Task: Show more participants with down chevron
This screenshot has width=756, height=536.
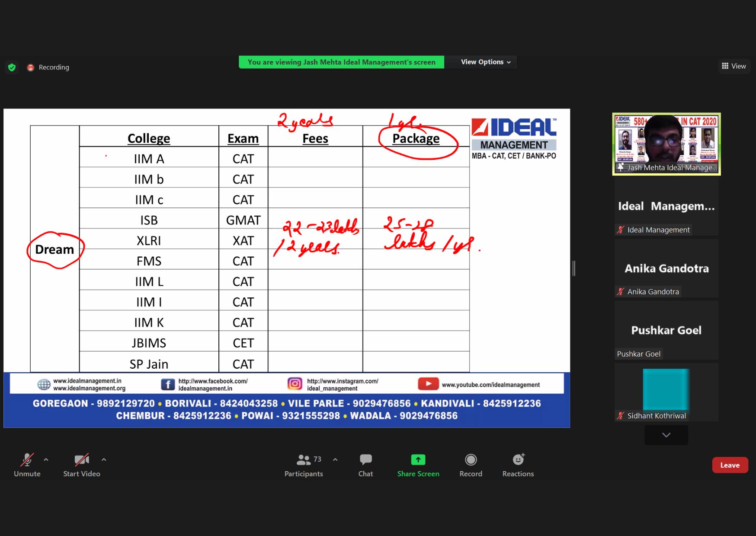Action: coord(666,435)
